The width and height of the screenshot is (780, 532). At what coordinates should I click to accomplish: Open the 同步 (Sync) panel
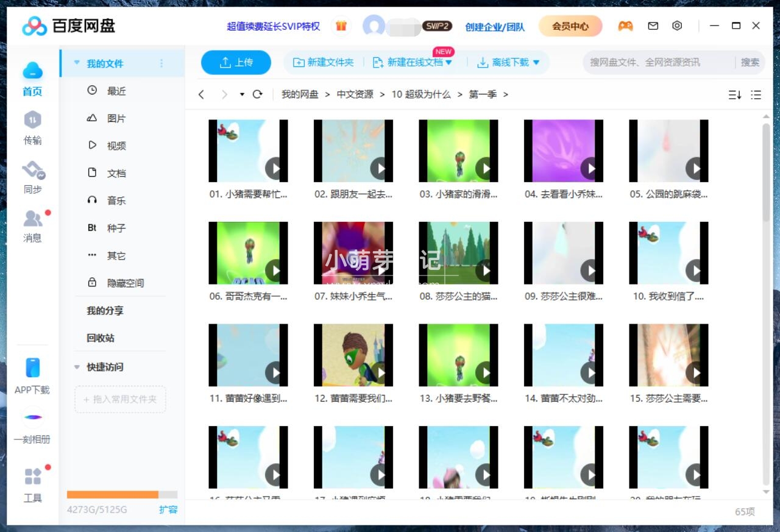coord(33,177)
